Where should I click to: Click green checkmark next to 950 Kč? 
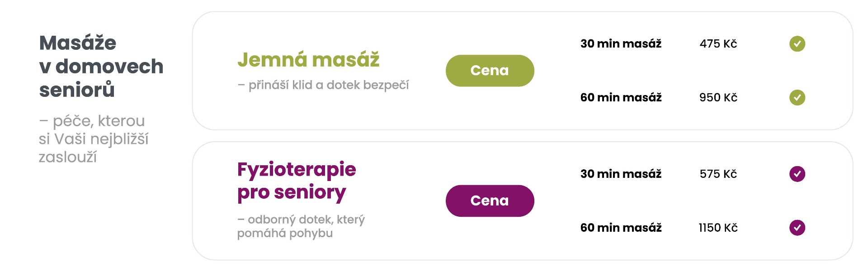[x=797, y=97]
